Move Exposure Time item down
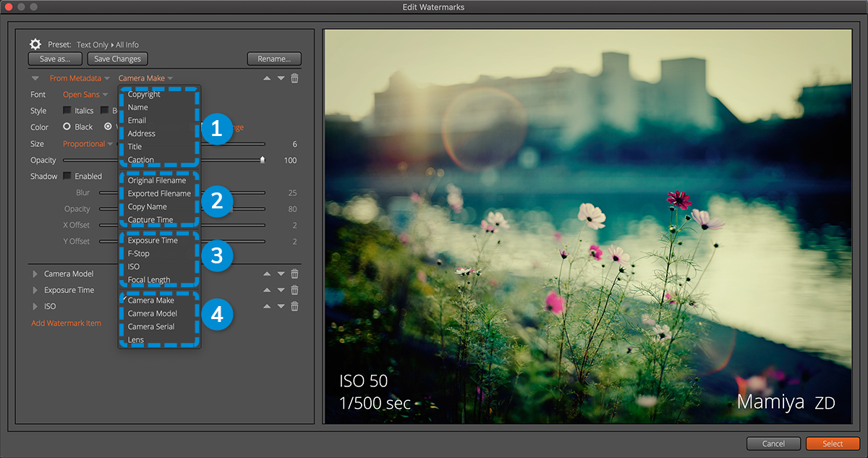Screen dimensions: 868x458 281,290
